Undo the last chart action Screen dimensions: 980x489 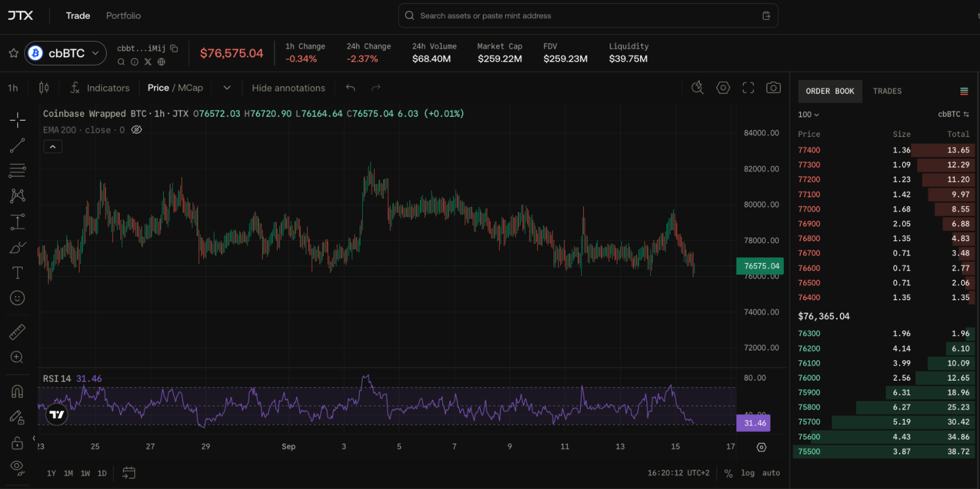pyautogui.click(x=351, y=88)
